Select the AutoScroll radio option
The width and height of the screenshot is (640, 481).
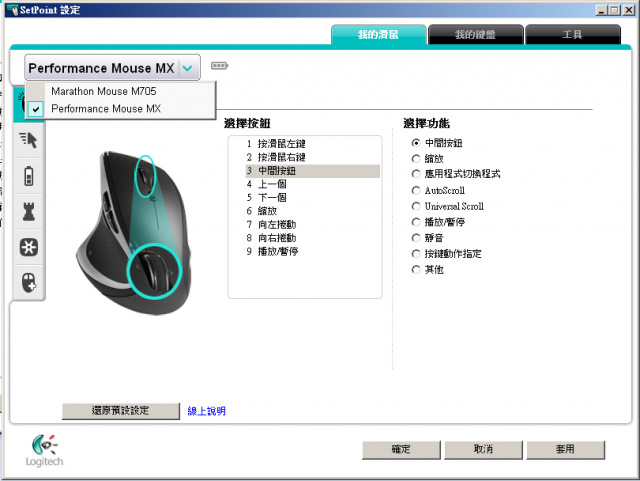point(416,190)
